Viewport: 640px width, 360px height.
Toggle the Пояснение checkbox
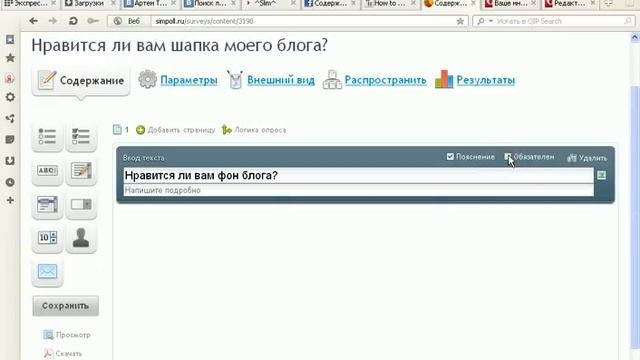pos(450,157)
